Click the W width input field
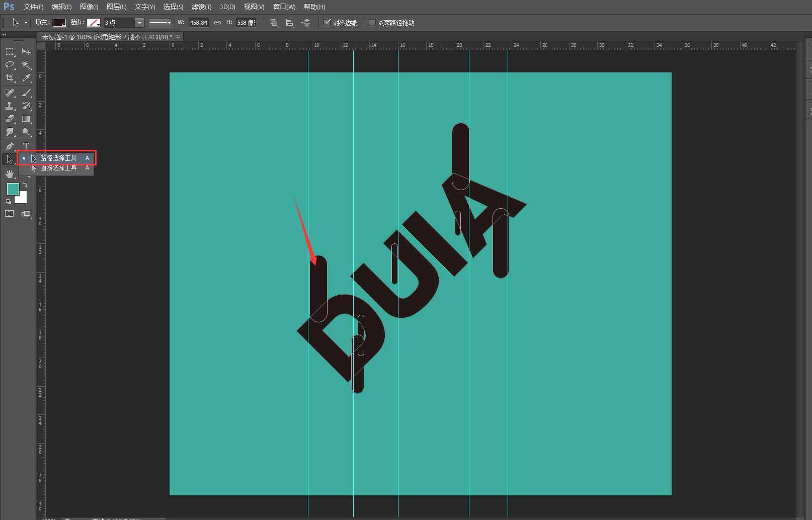The width and height of the screenshot is (812, 520). coord(198,23)
